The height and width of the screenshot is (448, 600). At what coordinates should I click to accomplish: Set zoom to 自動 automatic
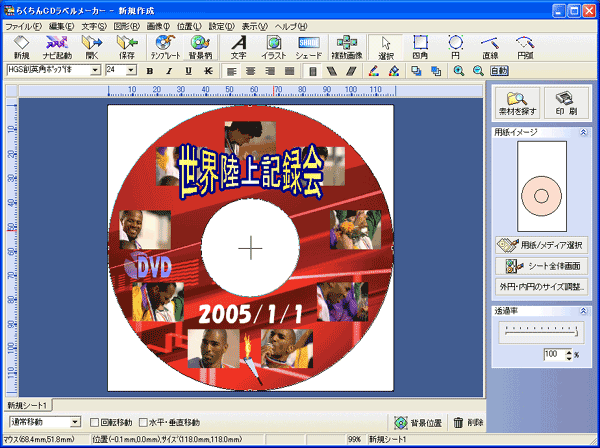[x=499, y=71]
